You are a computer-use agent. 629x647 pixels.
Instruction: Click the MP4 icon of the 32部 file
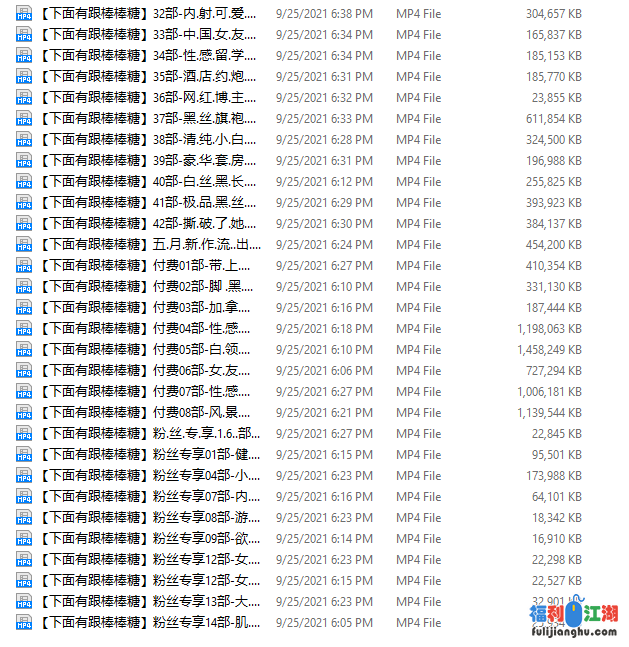[24, 14]
